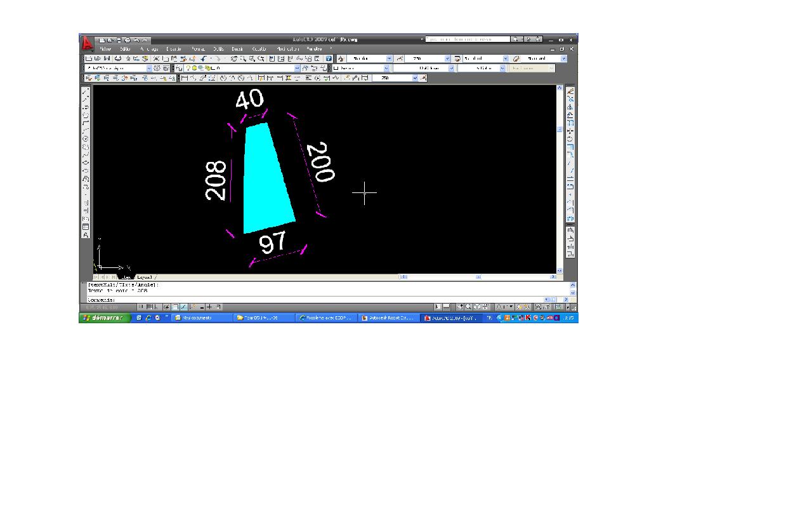Viewport: 812px width, 508px height.
Task: Click Undo in the Quick Access toolbar
Action: pyautogui.click(x=136, y=40)
